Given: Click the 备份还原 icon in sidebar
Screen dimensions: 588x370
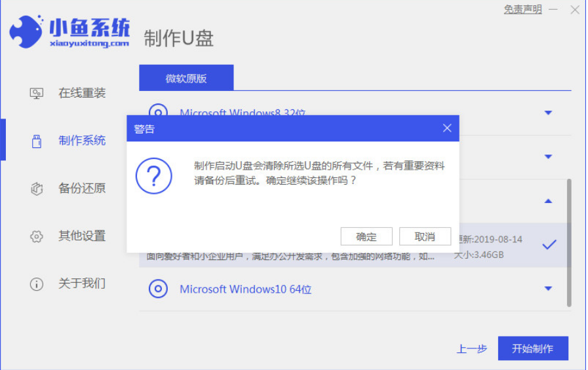Looking at the screenshot, I should [x=36, y=189].
